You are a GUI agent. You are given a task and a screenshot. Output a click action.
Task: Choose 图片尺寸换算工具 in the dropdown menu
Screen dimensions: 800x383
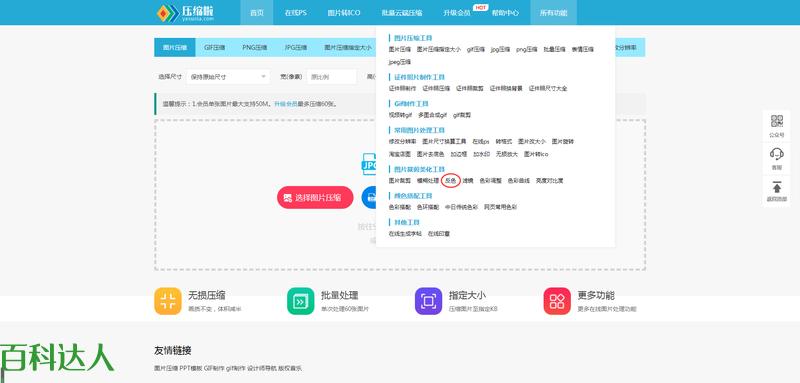click(444, 141)
